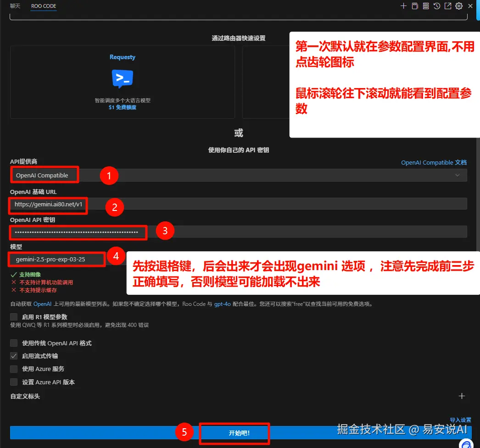Switch to the 聊天 tab
Screen dimensions: 480x448
15,6
